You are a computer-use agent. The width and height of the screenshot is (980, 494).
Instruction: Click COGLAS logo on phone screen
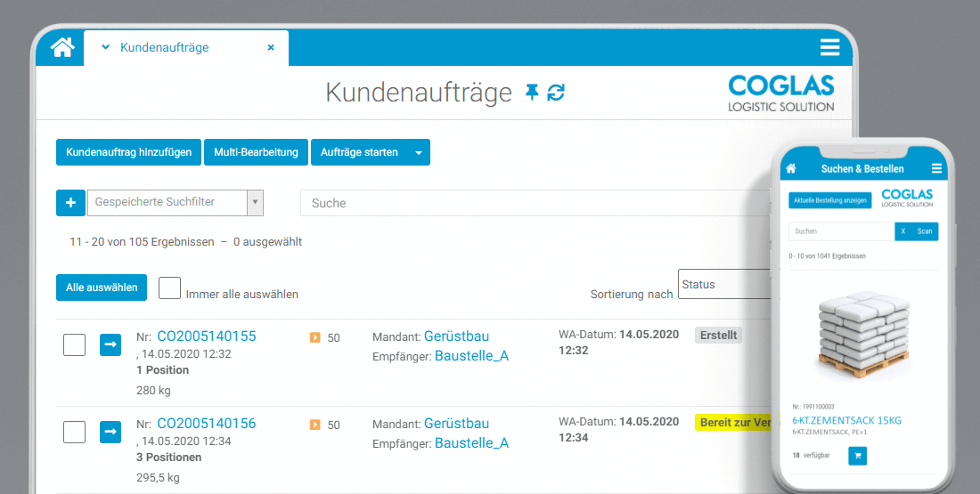click(907, 198)
